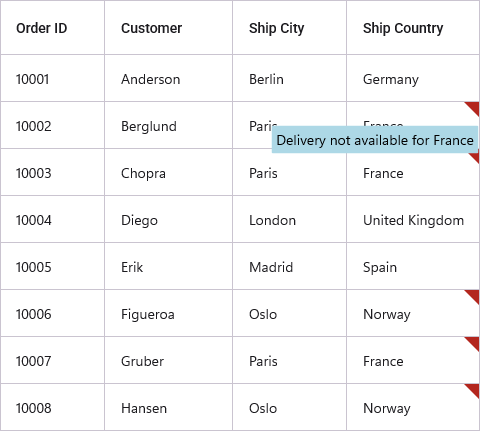This screenshot has width=480, height=431.
Task: Click the red marker on Chopra's France cell
Action: coord(475,157)
